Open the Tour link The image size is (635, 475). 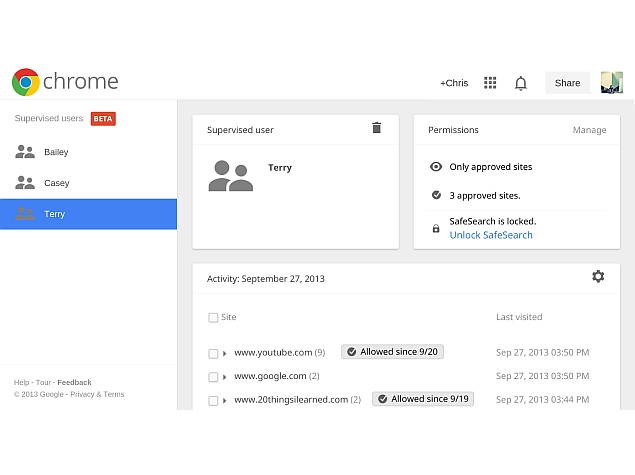[x=43, y=382]
